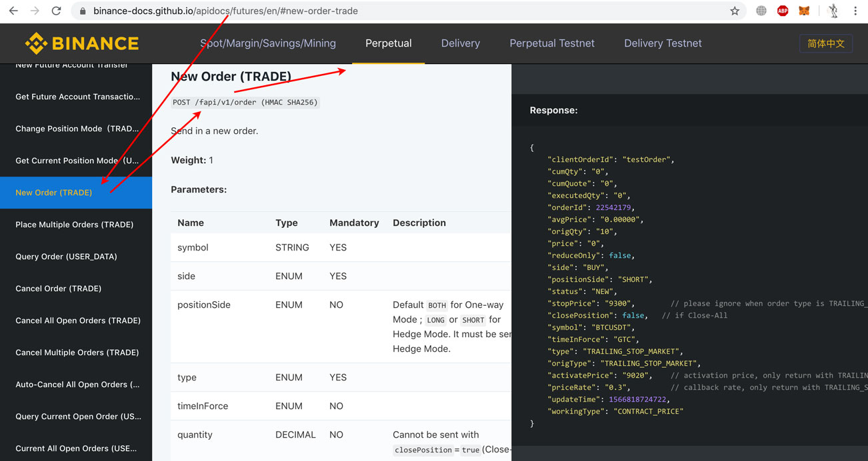Open the robot-figure extension icon

coord(833,11)
